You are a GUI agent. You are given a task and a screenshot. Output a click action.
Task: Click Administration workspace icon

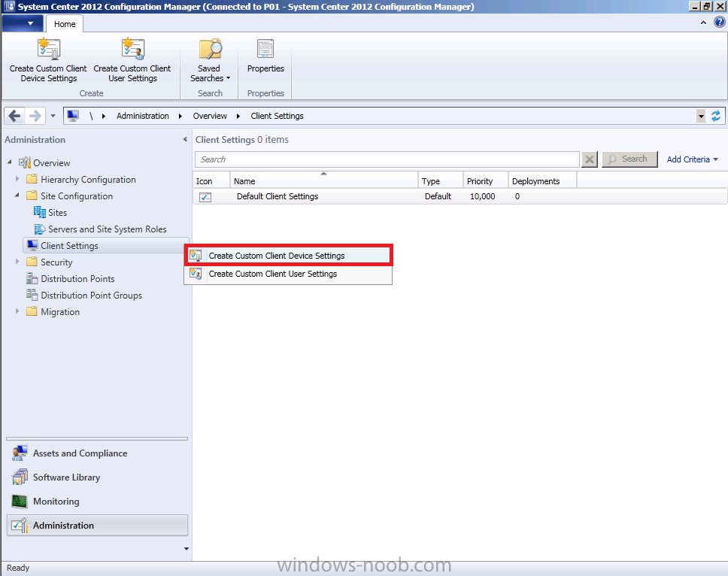(x=20, y=526)
